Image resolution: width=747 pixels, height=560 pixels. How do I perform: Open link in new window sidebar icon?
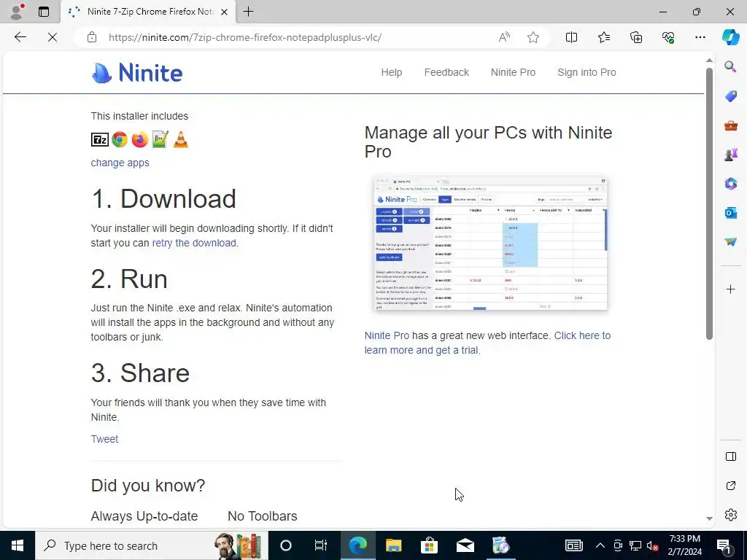tap(730, 486)
